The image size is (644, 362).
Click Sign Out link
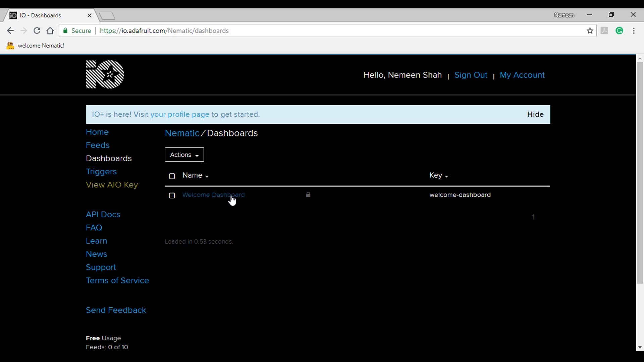tap(471, 75)
